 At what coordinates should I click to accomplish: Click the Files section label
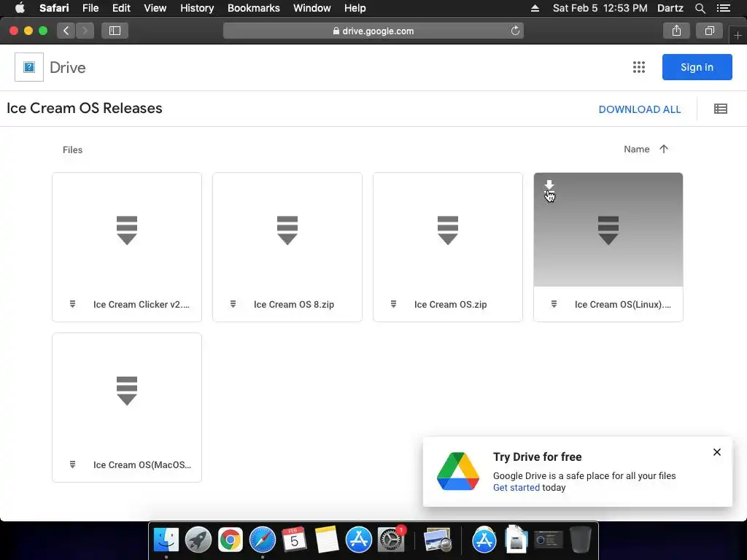[72, 149]
